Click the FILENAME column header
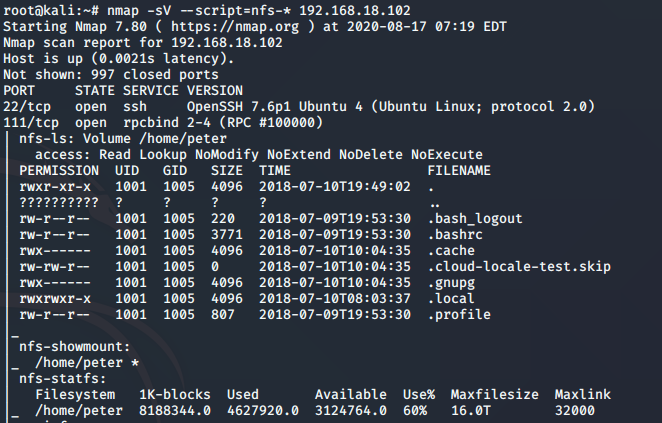The image size is (662, 423). [459, 171]
